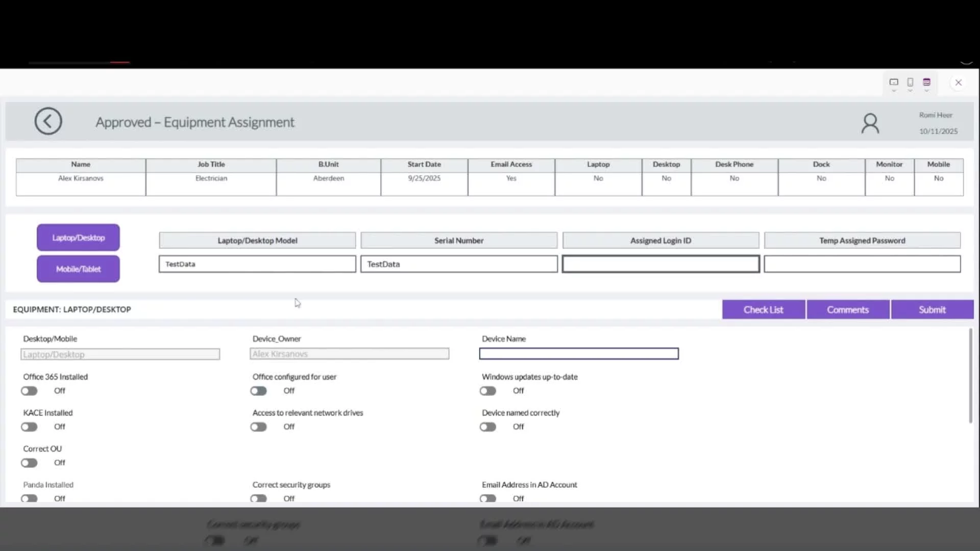Image resolution: width=980 pixels, height=551 pixels.
Task: Click the back arrow circle icon
Action: (x=48, y=121)
